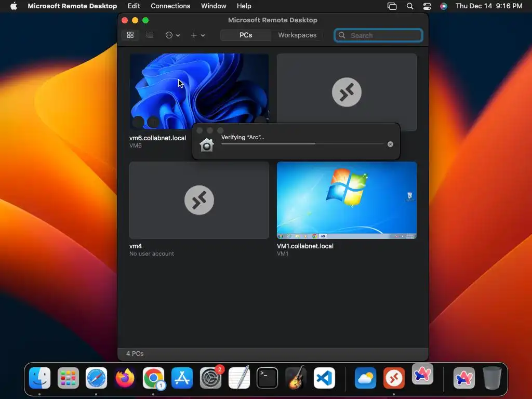Select the Workspaces tab
Viewport: 532px width, 399px height.
click(x=297, y=35)
